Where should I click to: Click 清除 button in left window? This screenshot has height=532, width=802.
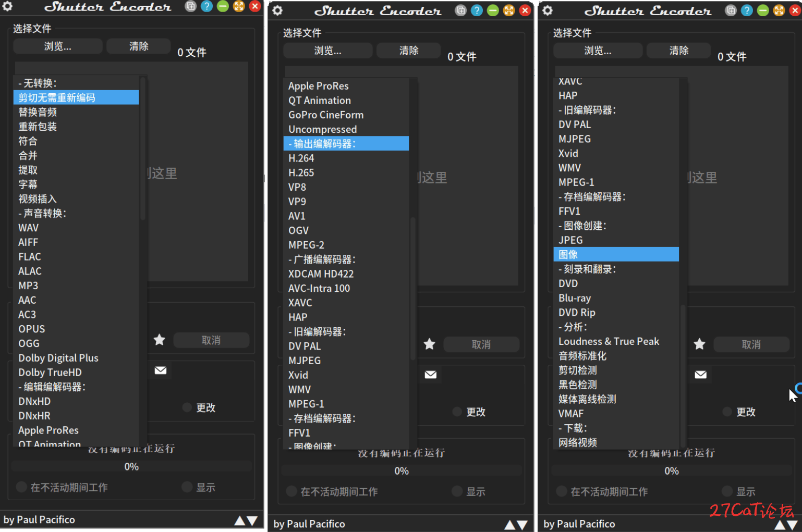click(x=139, y=46)
